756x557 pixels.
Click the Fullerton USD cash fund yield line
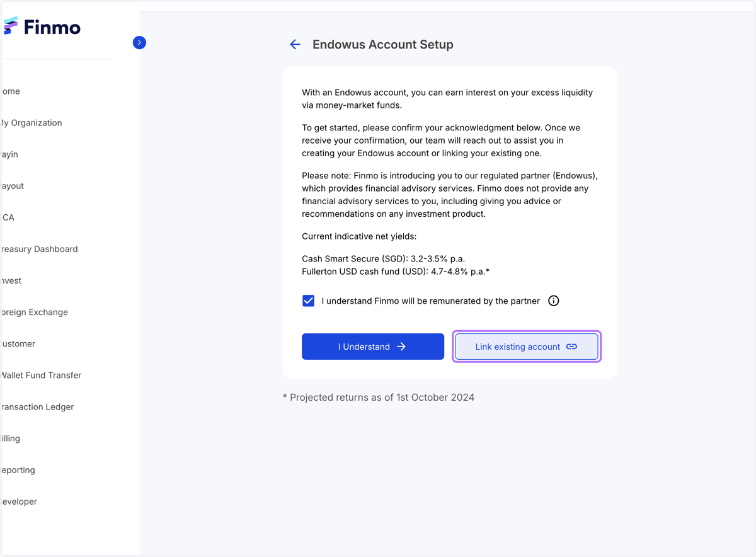(396, 272)
